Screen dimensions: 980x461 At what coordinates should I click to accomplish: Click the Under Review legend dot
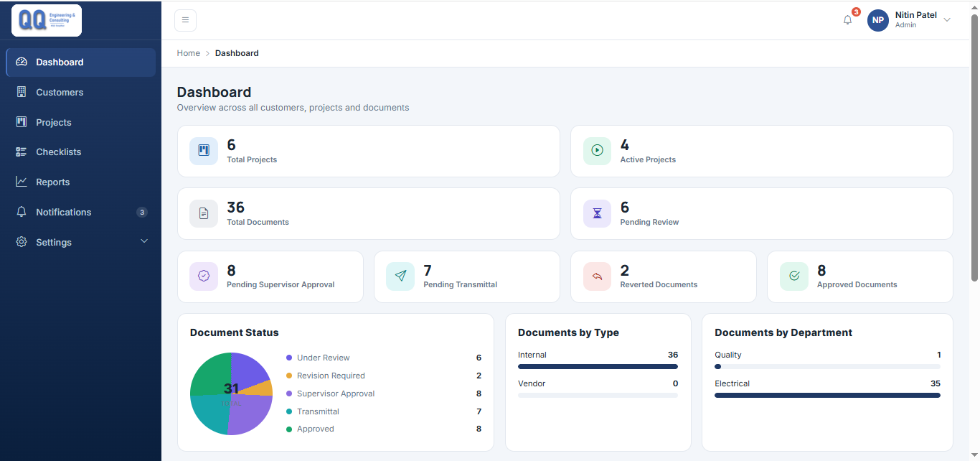click(x=289, y=358)
